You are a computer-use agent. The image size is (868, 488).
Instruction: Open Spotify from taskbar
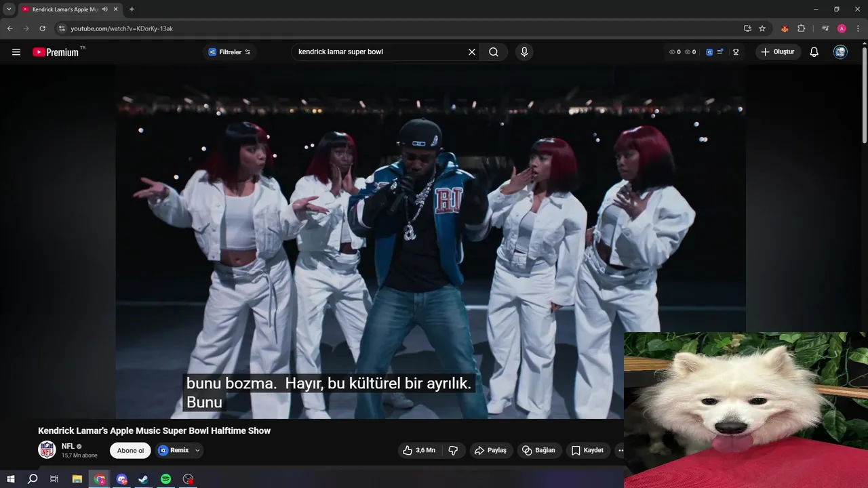click(166, 479)
